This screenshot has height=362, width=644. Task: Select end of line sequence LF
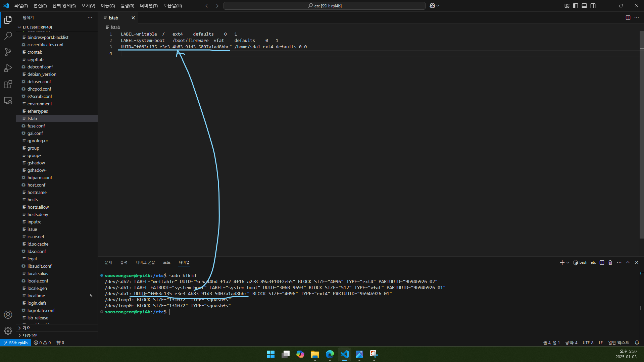[601, 343]
